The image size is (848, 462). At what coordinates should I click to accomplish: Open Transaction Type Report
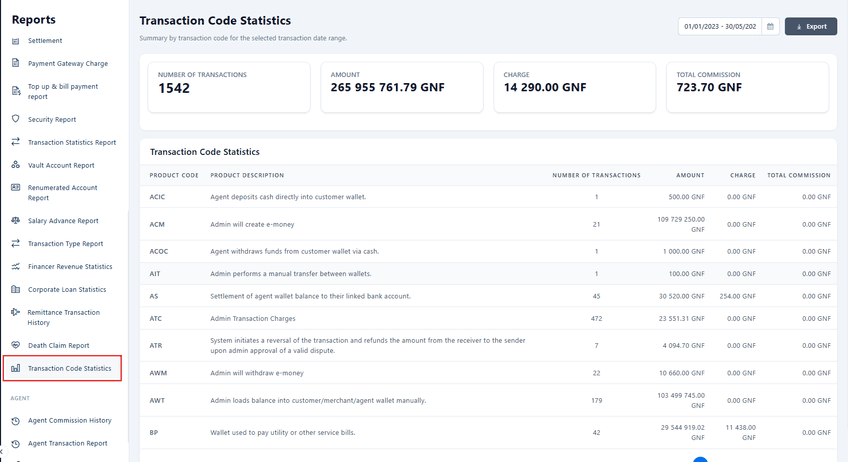(65, 243)
